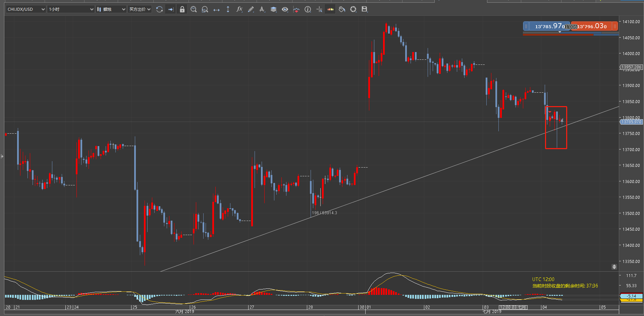Open the 买方出价 offer side dropdown

click(x=140, y=9)
